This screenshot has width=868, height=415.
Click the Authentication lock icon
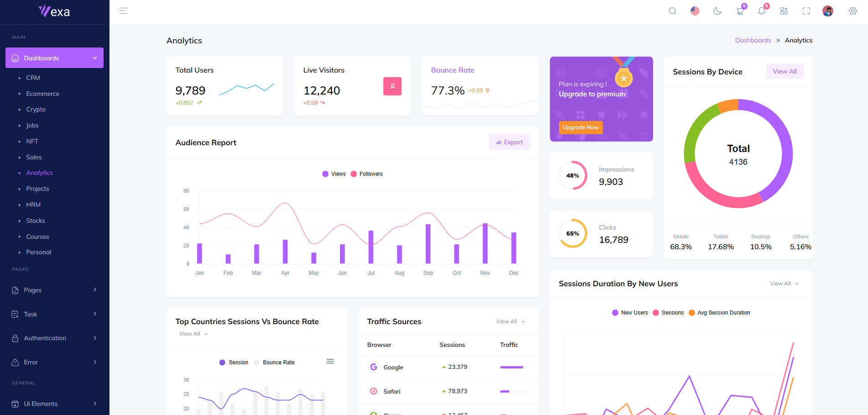pos(15,338)
